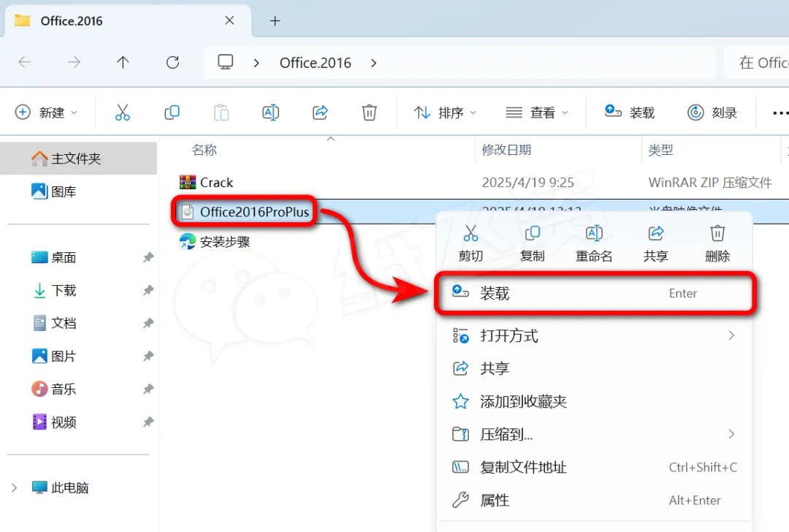Click the Cut scissors icon in toolbar

tap(122, 113)
